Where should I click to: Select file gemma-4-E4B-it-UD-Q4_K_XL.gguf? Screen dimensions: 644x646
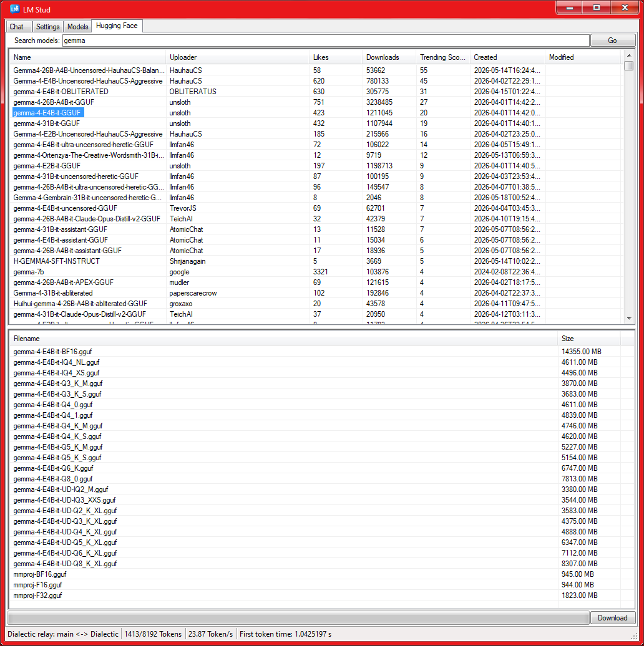coord(315,532)
